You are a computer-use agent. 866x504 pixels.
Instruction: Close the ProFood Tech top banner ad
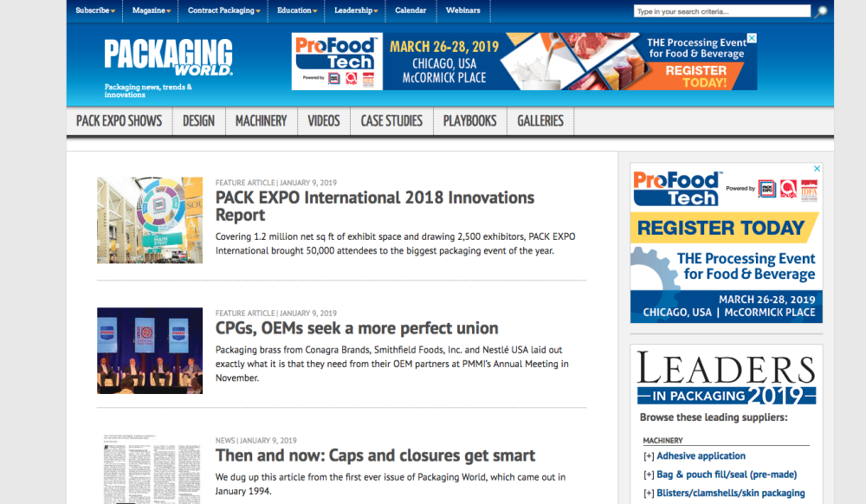(752, 38)
